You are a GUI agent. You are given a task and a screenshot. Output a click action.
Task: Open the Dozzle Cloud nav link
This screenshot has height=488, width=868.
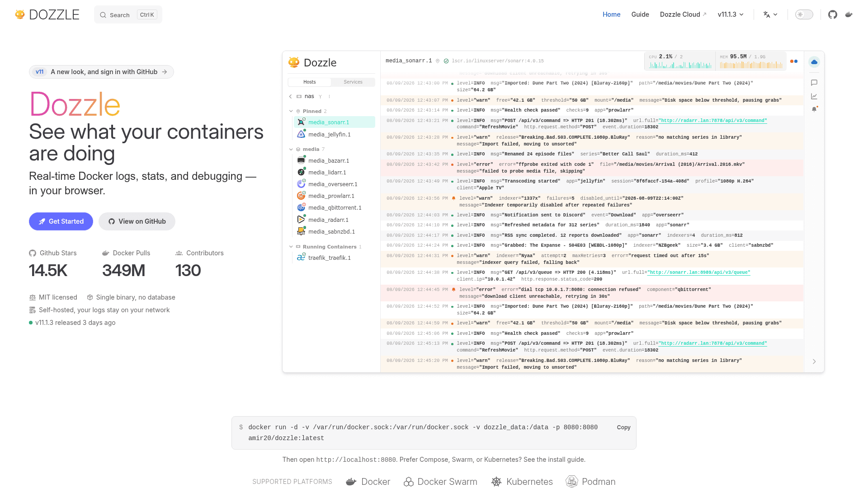(683, 14)
